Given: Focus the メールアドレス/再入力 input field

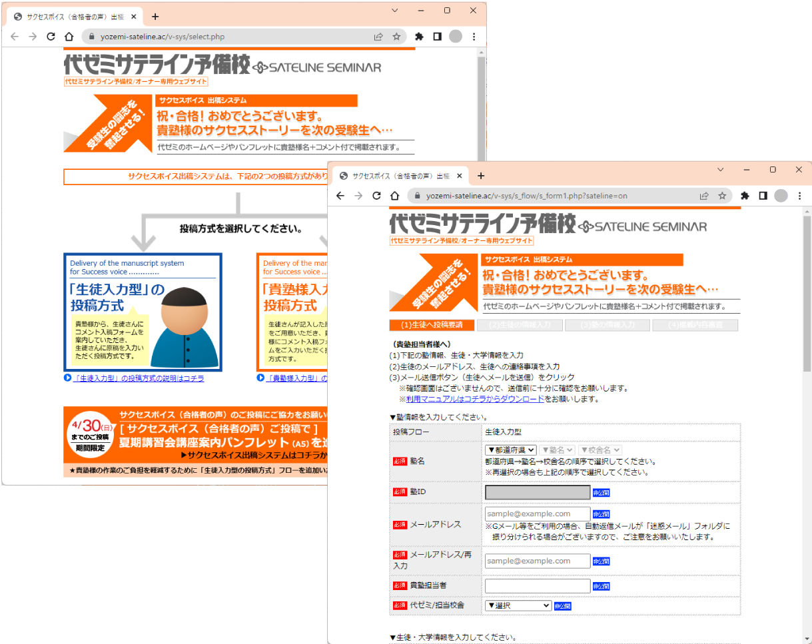Looking at the screenshot, I should [538, 561].
